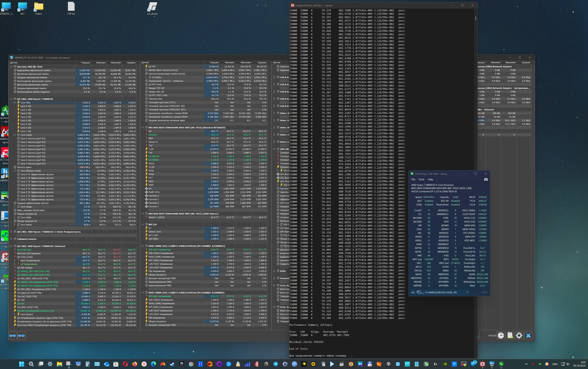Open the A2 memory module dropdown
Viewport: 588px width, 369px height.
[467, 292]
